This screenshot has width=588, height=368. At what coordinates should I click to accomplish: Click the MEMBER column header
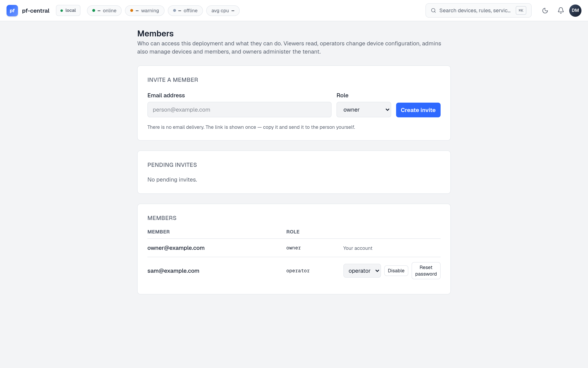point(158,232)
